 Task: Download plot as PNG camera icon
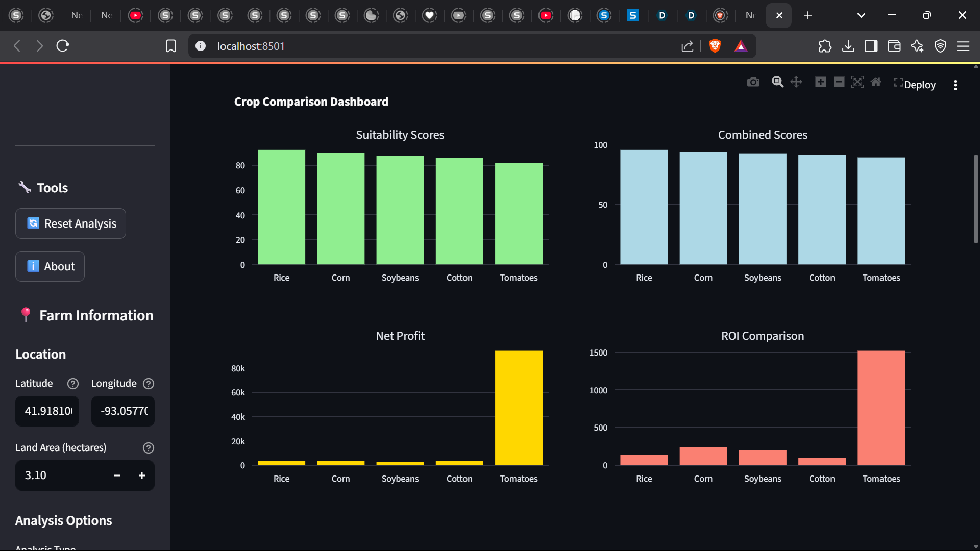(x=753, y=82)
